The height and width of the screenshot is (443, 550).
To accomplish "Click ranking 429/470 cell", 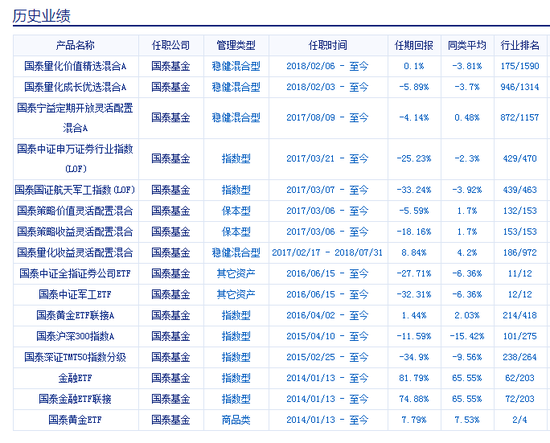I will click(x=520, y=159).
